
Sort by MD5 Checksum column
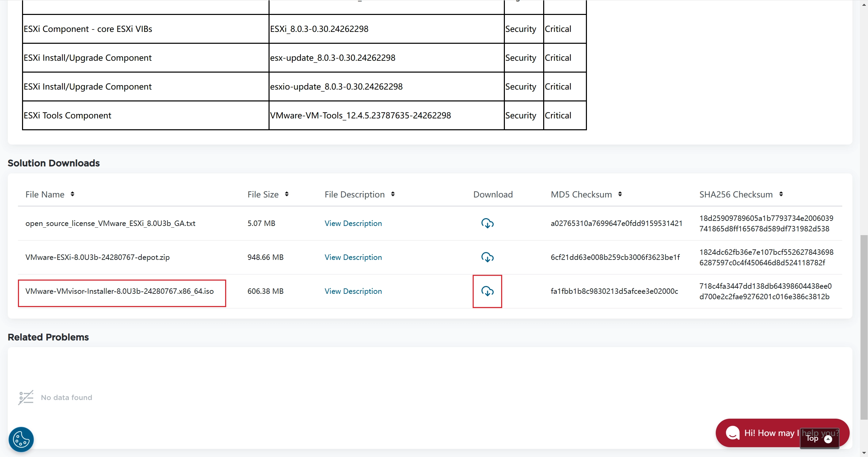pos(620,194)
